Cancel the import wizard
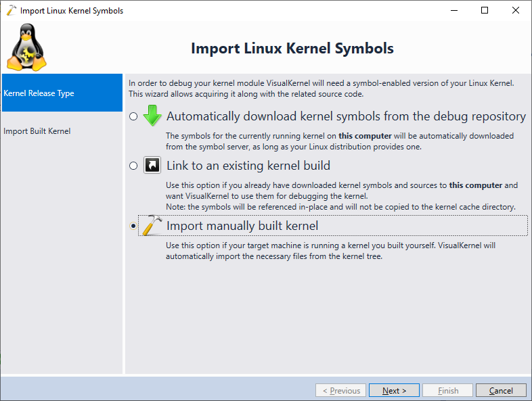 click(x=501, y=390)
